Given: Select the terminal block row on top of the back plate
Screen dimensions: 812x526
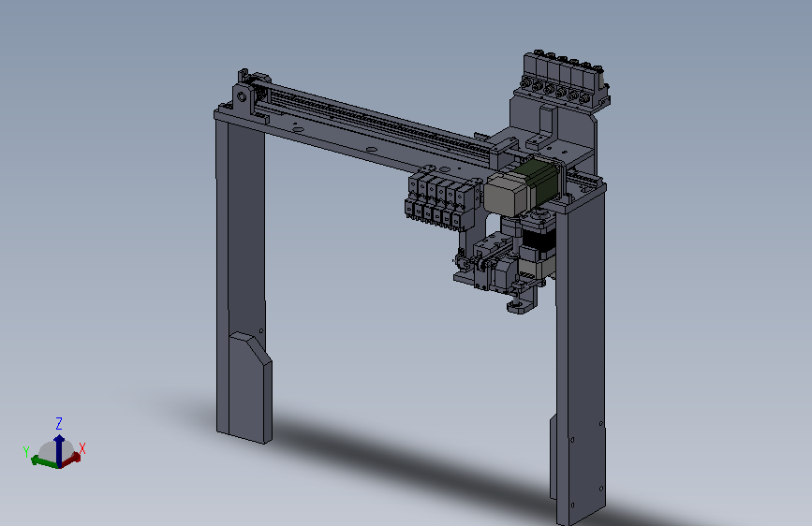Looking at the screenshot, I should click(565, 80).
